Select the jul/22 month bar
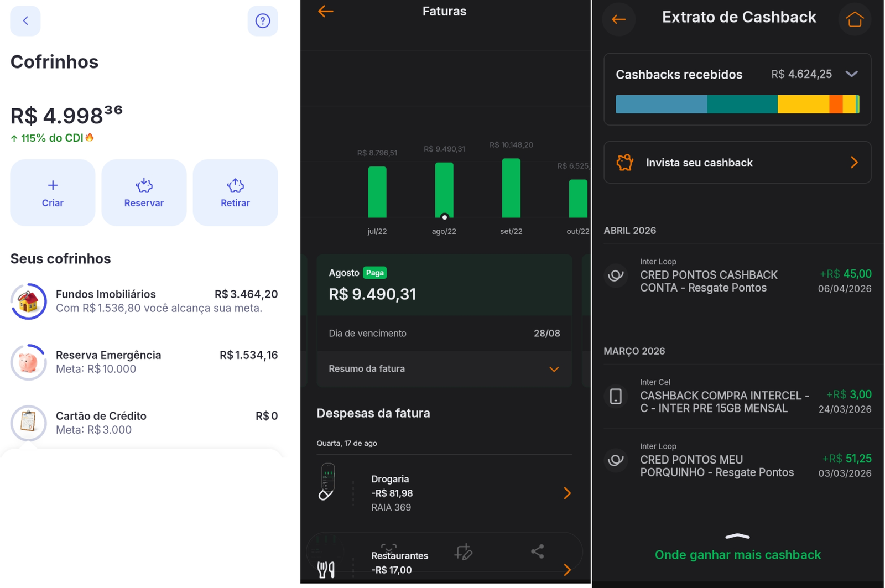The height and width of the screenshot is (588, 885). pos(377,192)
